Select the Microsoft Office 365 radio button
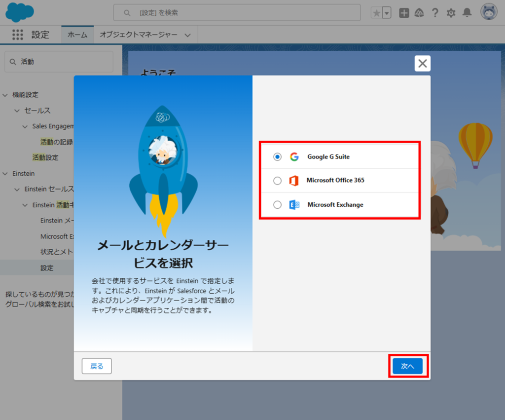This screenshot has height=420, width=505. click(x=277, y=181)
